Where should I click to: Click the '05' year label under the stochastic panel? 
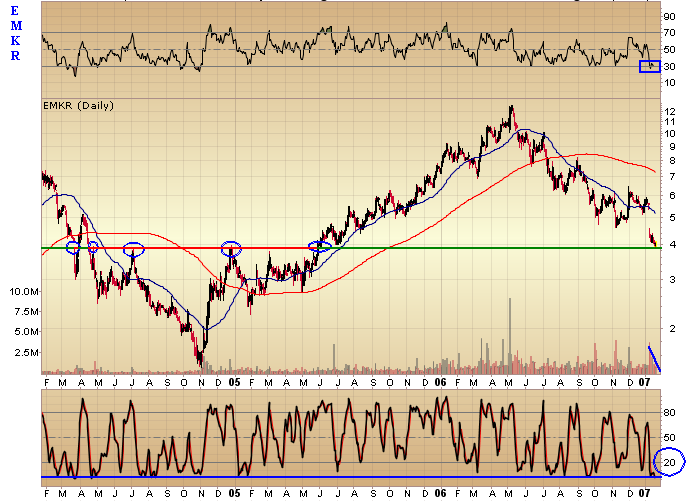pos(234,494)
